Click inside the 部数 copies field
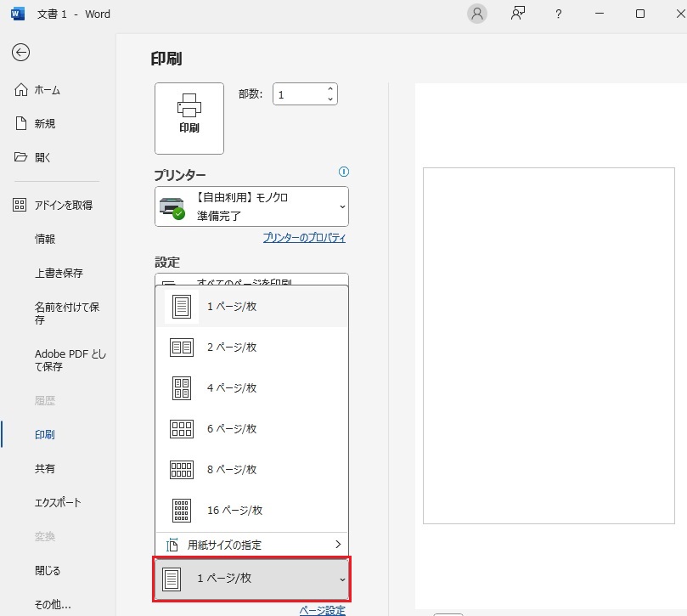 click(x=297, y=93)
